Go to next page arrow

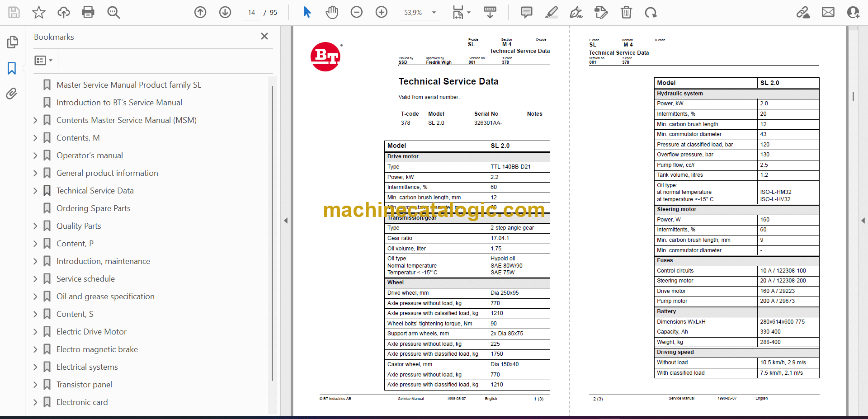point(225,12)
